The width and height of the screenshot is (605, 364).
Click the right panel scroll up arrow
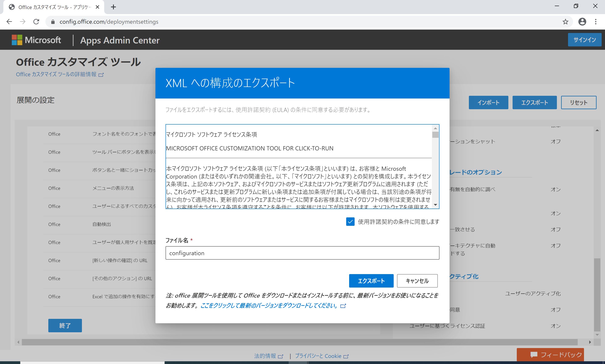point(597,130)
